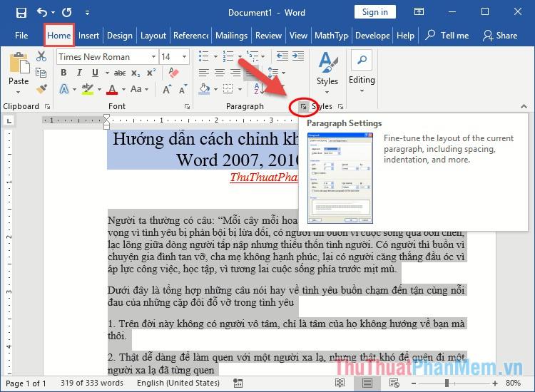The image size is (535, 392).
Task: Apply Shading paint bucket
Action: coord(204,89)
